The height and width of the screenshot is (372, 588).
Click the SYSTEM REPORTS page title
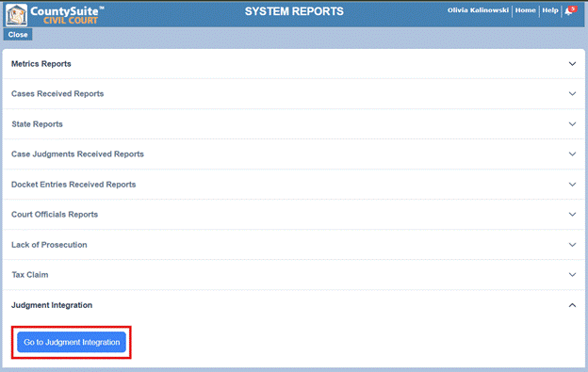point(294,11)
